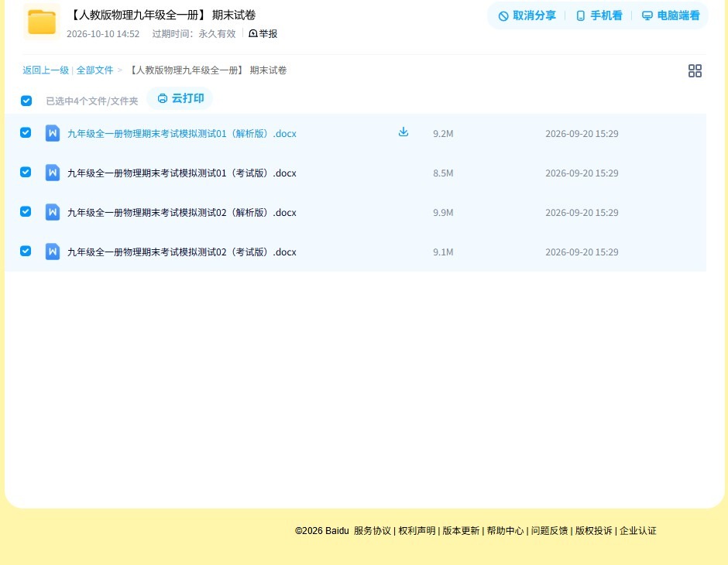Screen dimensions: 728x565
Task: Open file 九年级全一册物理期末考试模拟测试01（解析版）.docx
Action: pos(182,134)
